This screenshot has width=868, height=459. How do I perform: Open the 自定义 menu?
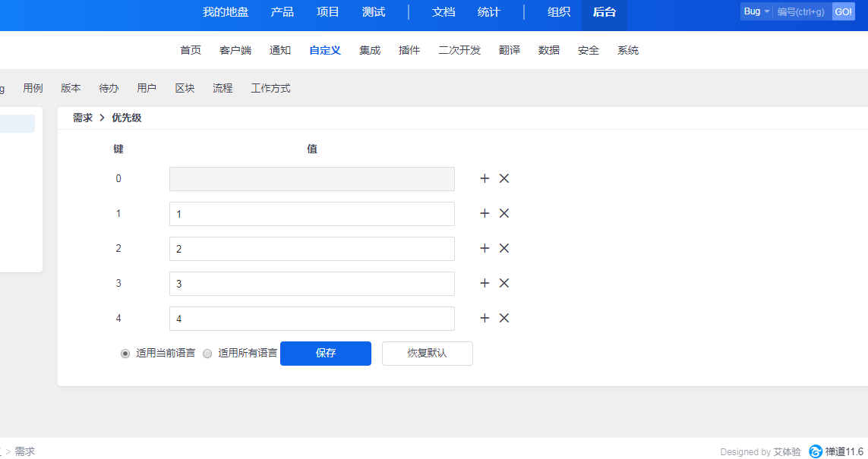coord(325,50)
